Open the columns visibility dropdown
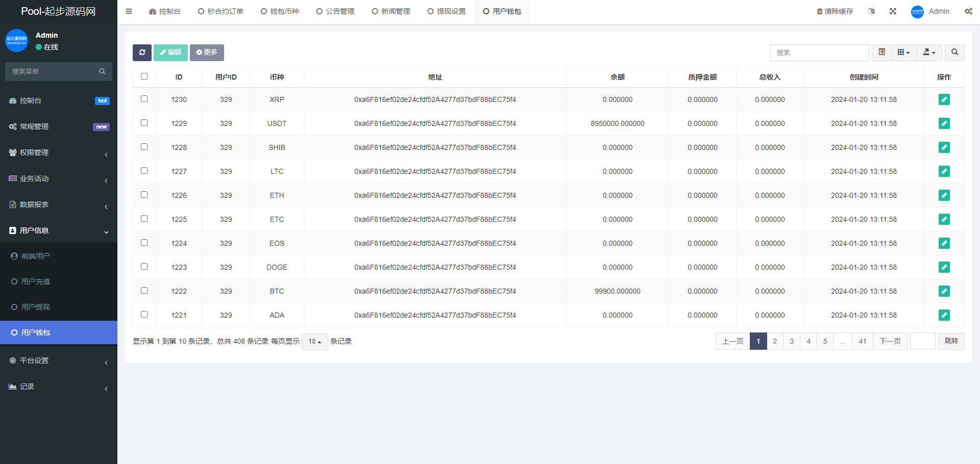Viewport: 980px width, 464px height. 903,53
